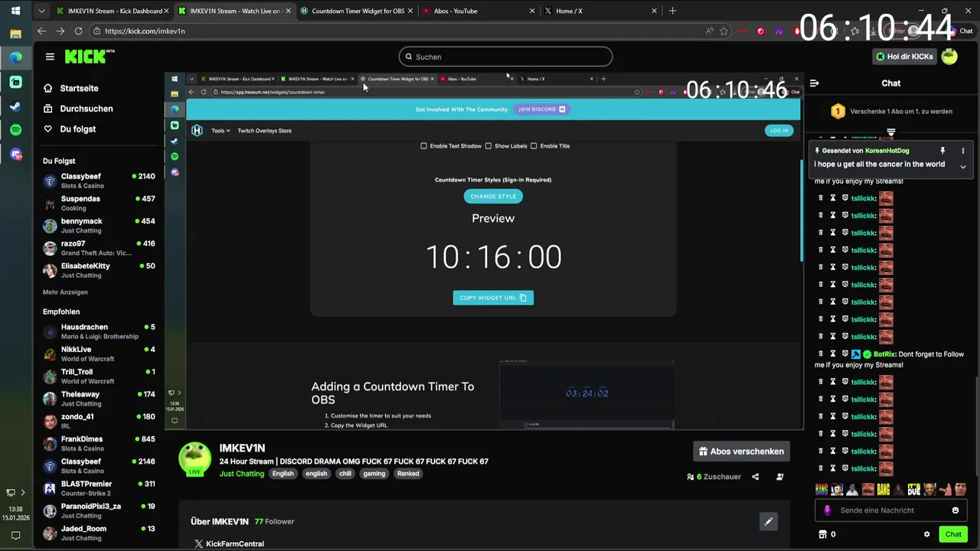The width and height of the screenshot is (980, 551).
Task: Open the ParanoidPixi3_za channel
Action: (99, 510)
